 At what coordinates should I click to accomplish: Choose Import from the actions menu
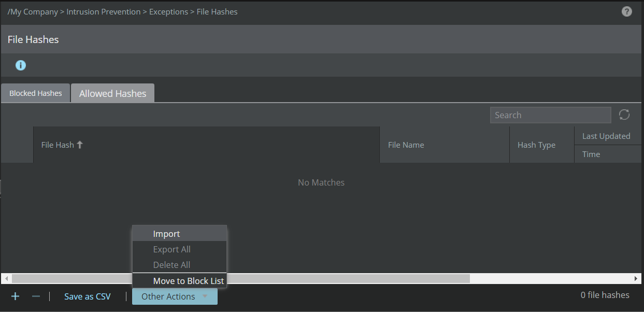pyautogui.click(x=179, y=234)
